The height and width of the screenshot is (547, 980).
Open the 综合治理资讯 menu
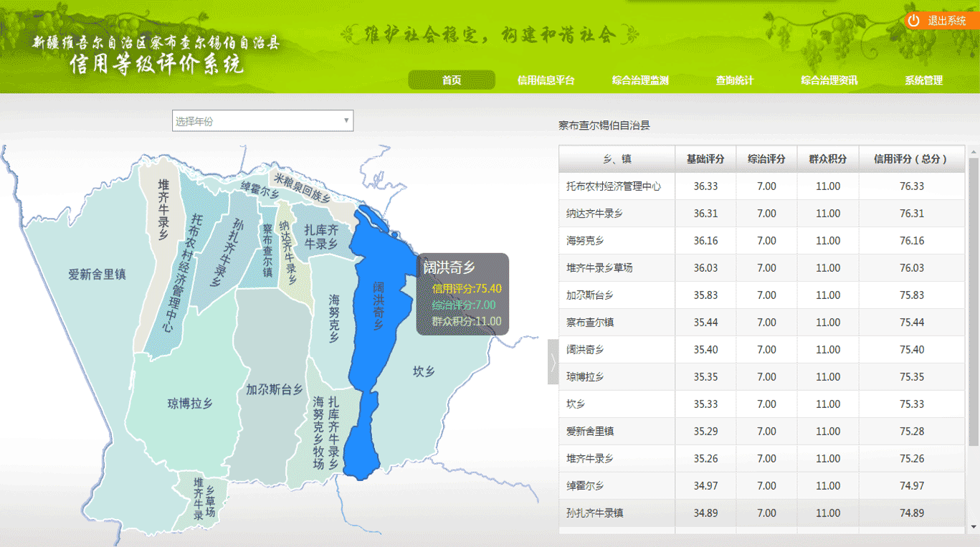click(x=829, y=80)
